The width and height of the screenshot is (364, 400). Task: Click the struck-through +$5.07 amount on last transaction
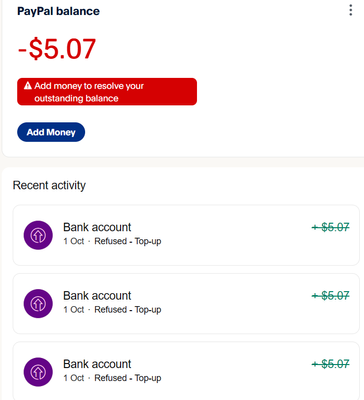coord(331,364)
